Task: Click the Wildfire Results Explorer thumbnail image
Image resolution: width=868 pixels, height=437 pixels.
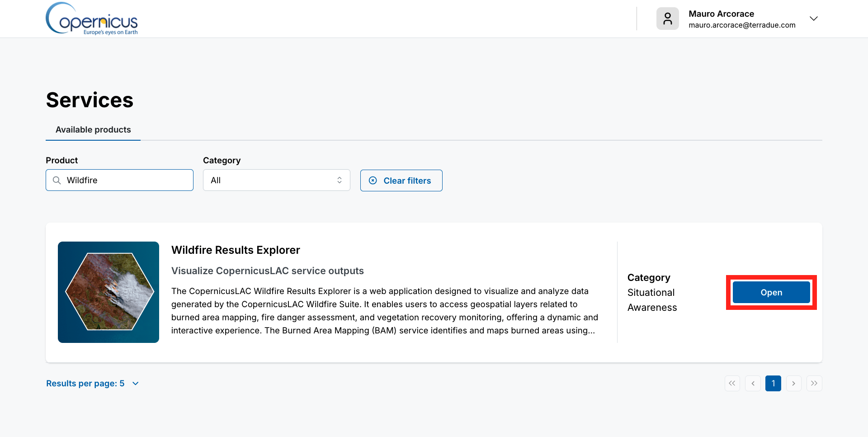Action: pos(108,292)
